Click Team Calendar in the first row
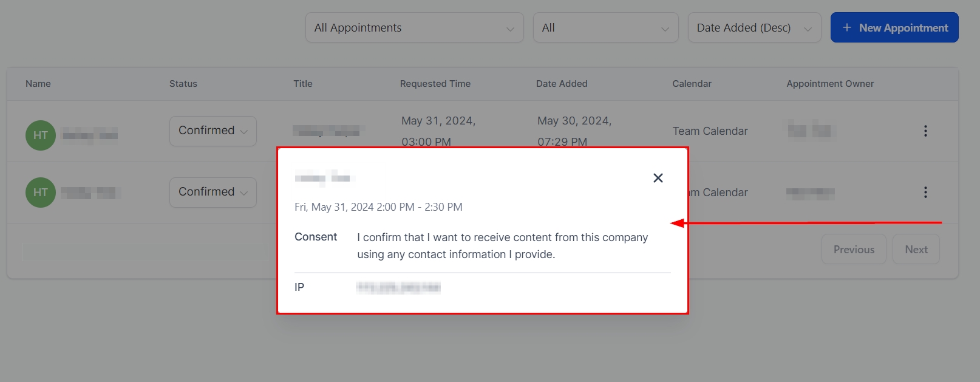Image resolution: width=980 pixels, height=382 pixels. pyautogui.click(x=710, y=131)
